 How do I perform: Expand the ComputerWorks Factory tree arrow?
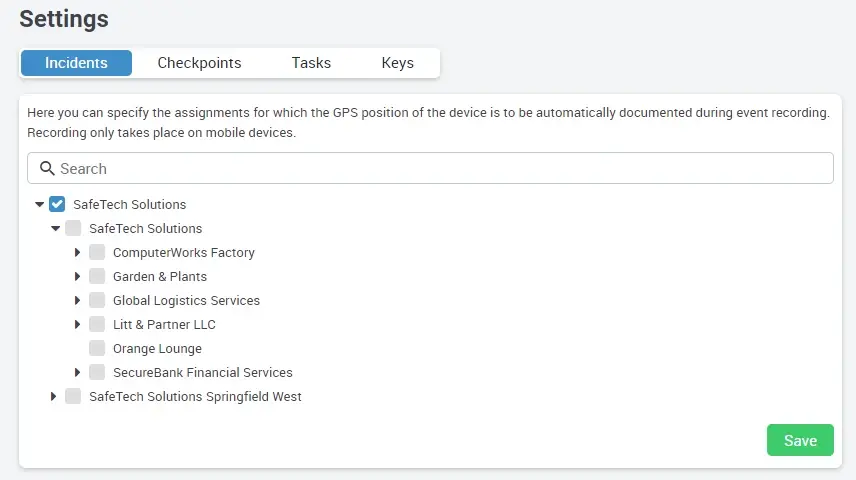coord(78,252)
